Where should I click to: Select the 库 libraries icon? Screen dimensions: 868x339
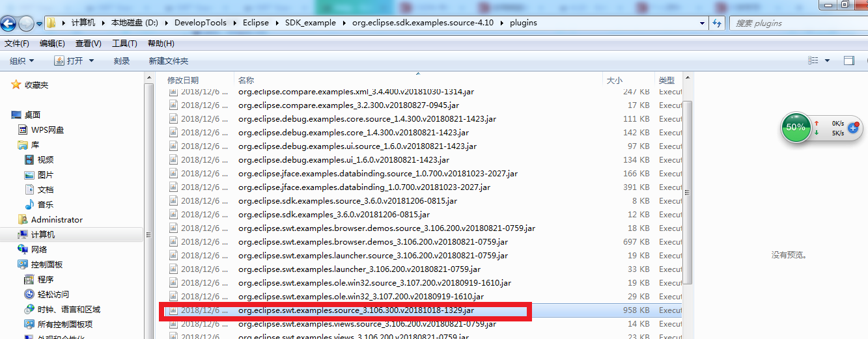click(x=23, y=144)
